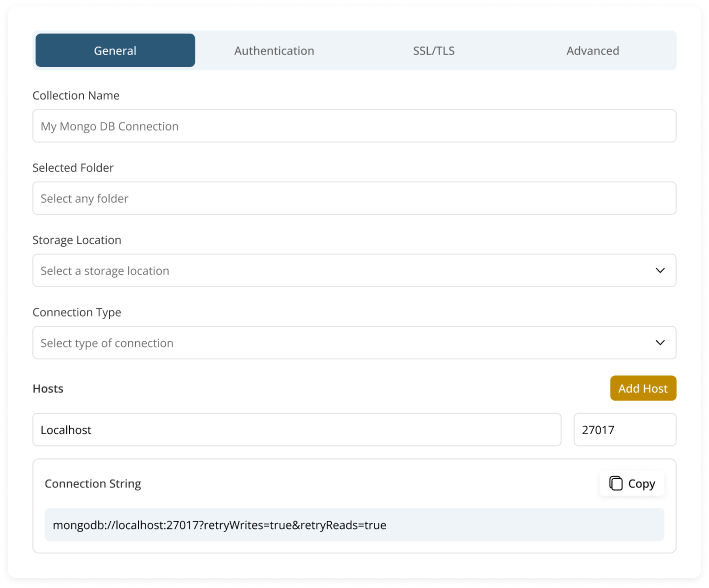Image resolution: width=709 pixels, height=588 pixels.
Task: Click the Collection Name label
Action: click(76, 96)
